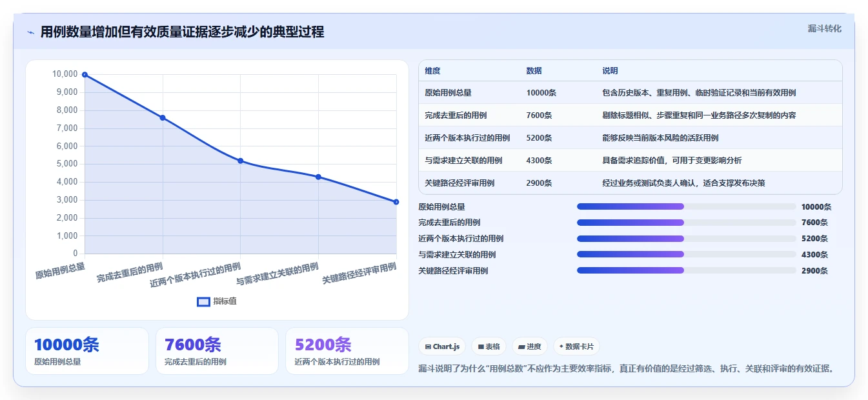This screenshot has width=868, height=400.
Task: Click the 10000条 data card
Action: (87, 351)
